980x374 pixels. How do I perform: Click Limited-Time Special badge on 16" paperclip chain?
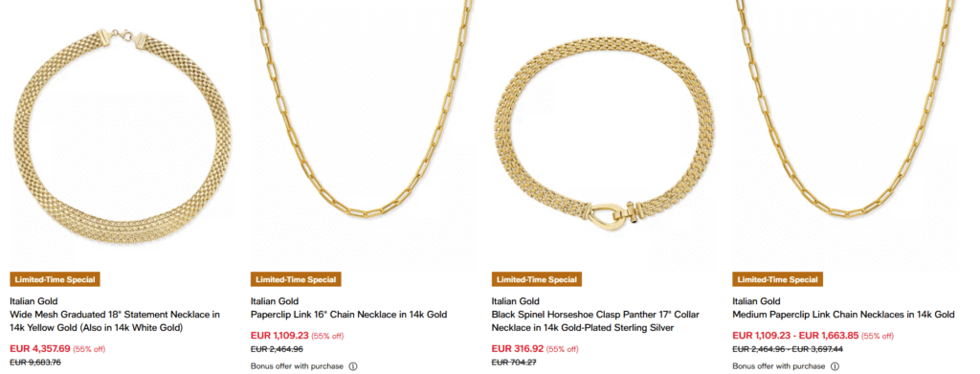click(x=297, y=279)
